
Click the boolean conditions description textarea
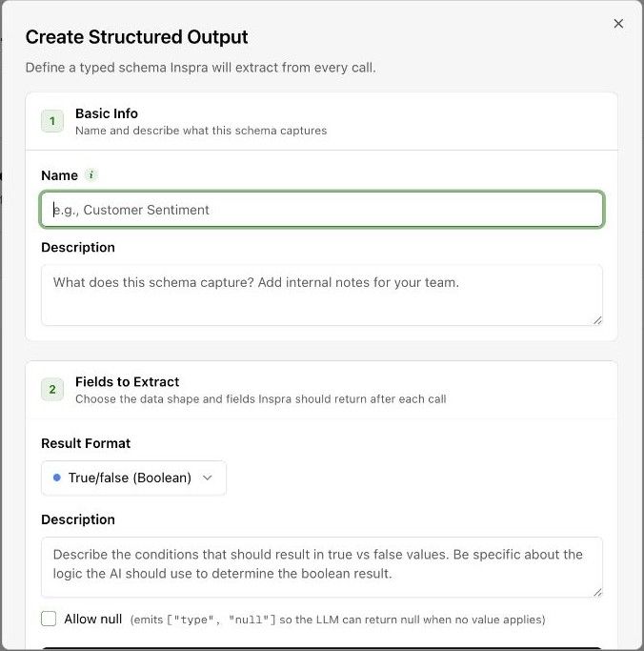coord(322,567)
